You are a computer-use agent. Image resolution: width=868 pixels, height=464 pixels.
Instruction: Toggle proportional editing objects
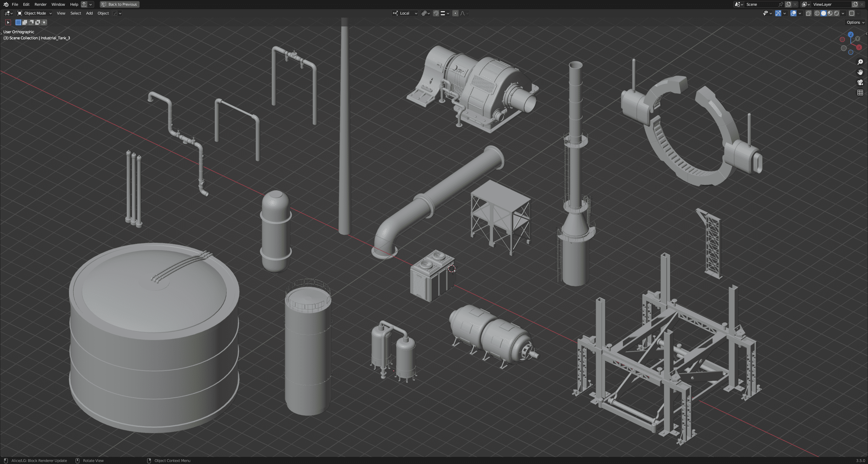pos(455,13)
